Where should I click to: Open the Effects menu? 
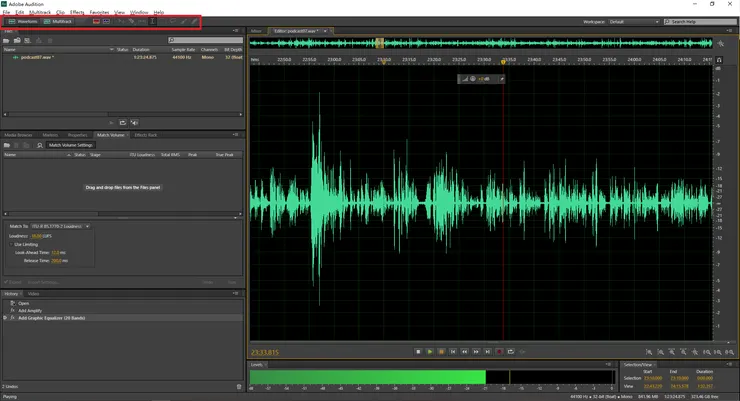tap(77, 12)
